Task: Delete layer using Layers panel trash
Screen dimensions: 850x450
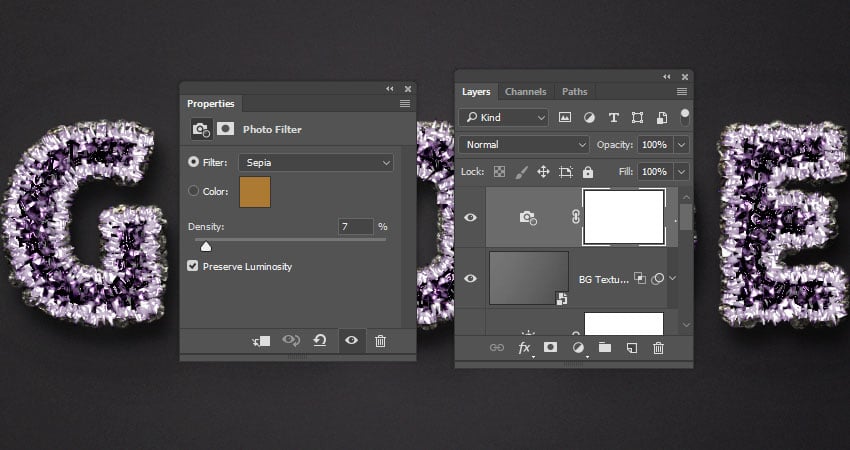Action: tap(658, 348)
